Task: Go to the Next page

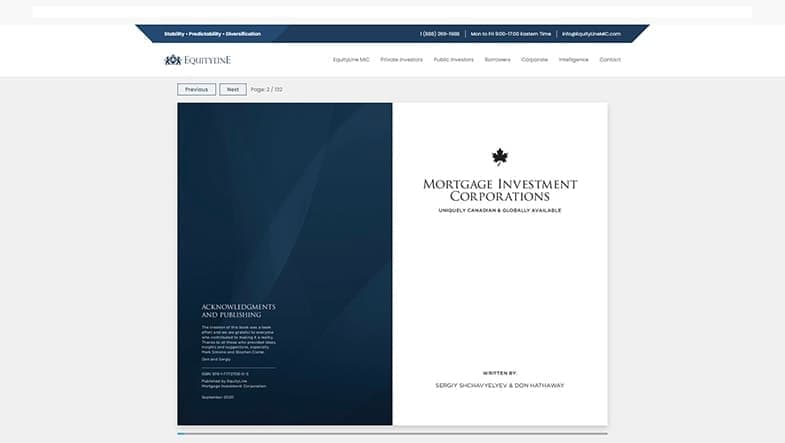Action: pyautogui.click(x=232, y=89)
